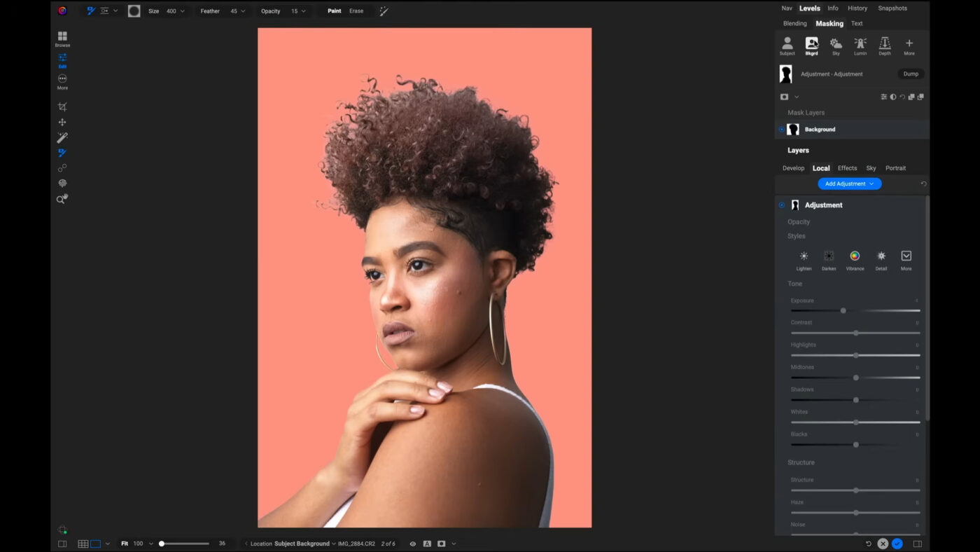Click the Exposure slider handle

point(843,310)
